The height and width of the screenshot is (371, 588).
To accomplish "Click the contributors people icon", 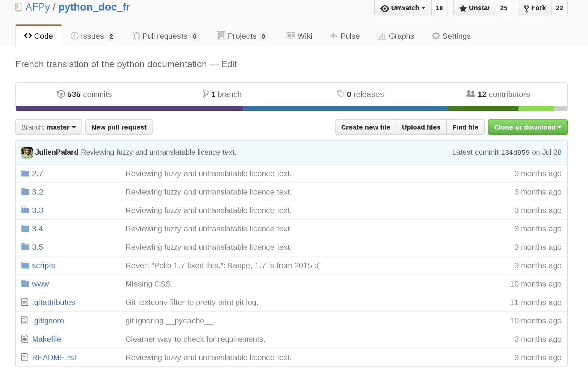I will pyautogui.click(x=470, y=94).
